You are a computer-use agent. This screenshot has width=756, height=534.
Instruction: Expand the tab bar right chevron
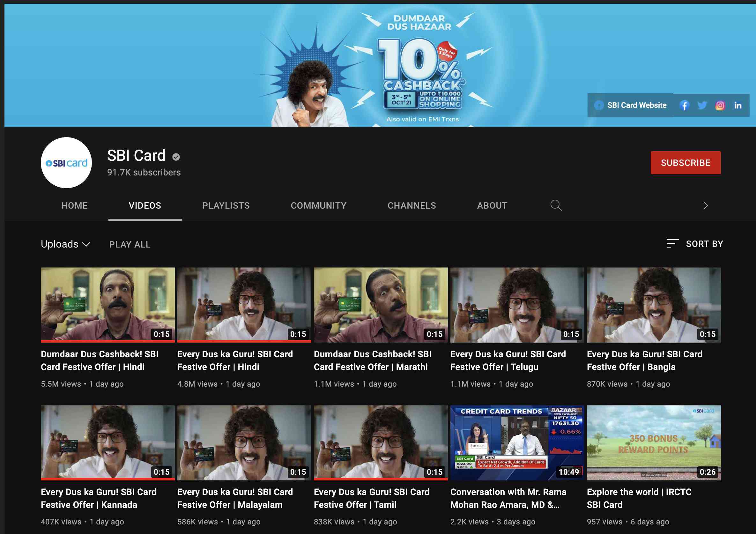(705, 205)
